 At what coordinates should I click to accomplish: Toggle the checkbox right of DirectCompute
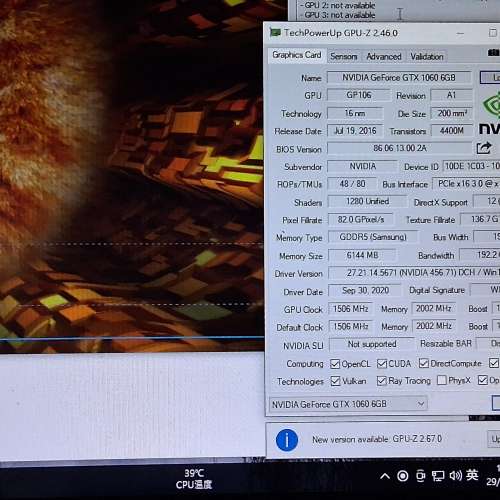click(494, 363)
